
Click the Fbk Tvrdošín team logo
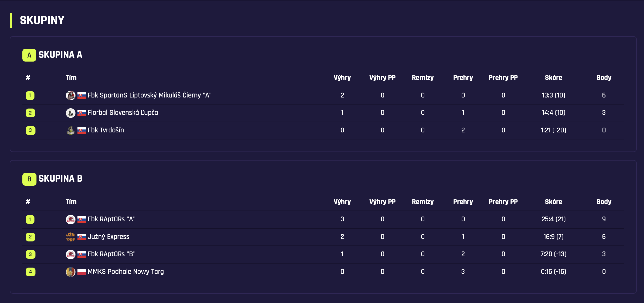click(x=70, y=130)
